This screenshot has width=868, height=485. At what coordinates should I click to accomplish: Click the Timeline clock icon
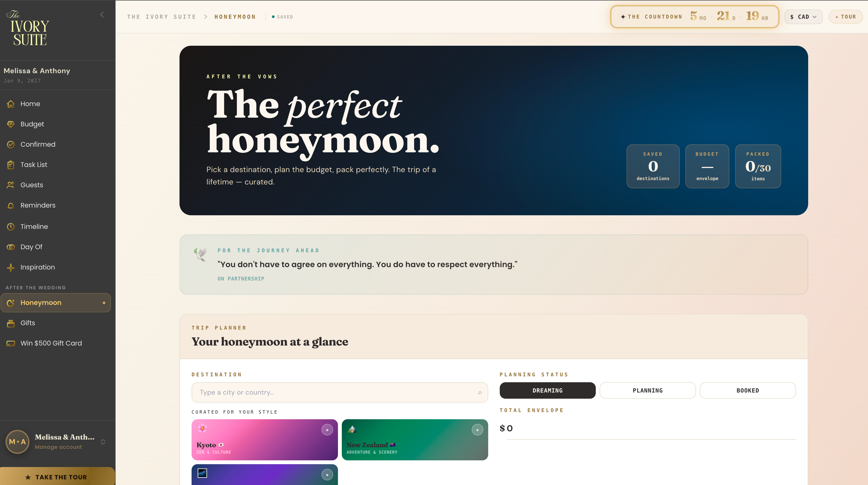(x=11, y=227)
